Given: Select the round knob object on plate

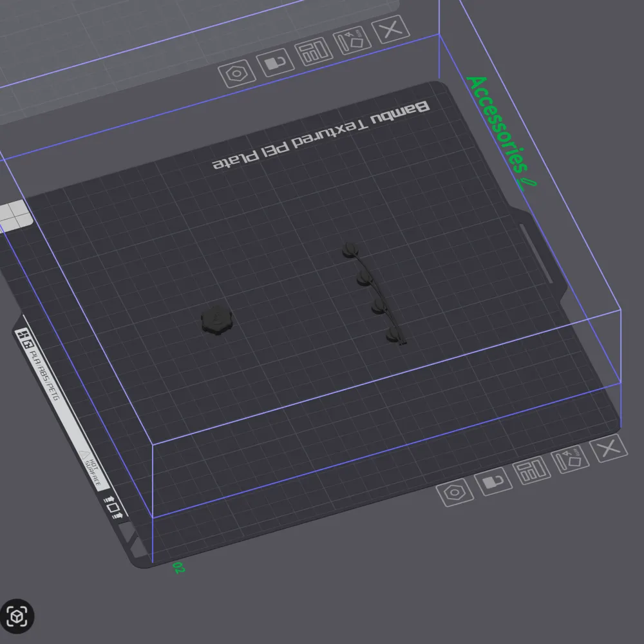Looking at the screenshot, I should click(x=217, y=320).
